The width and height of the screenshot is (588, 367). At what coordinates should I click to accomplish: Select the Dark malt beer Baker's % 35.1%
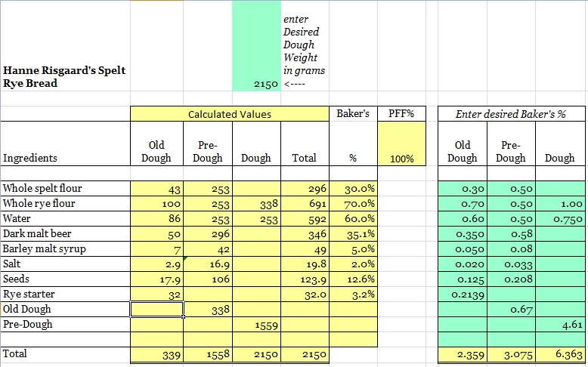coord(353,233)
